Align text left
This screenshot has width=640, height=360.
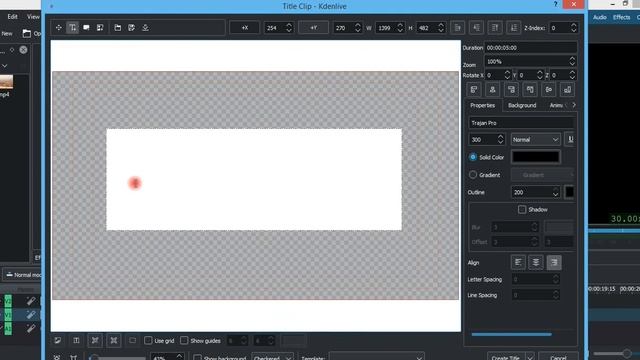pos(518,262)
